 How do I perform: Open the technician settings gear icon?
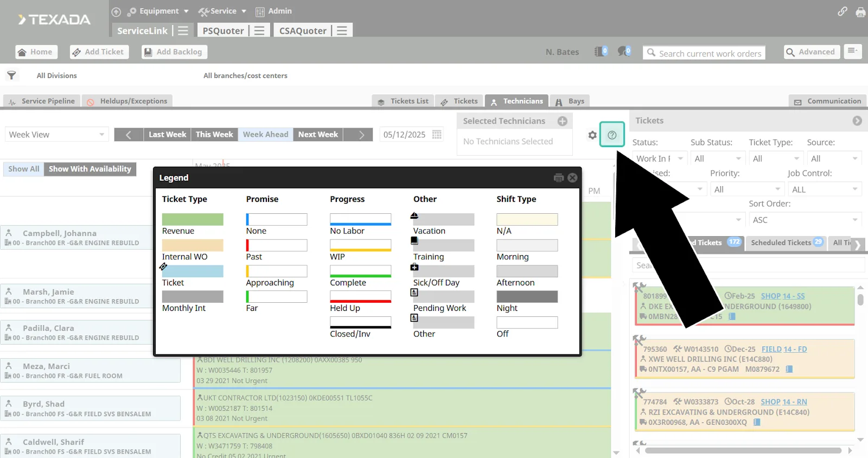coord(592,135)
